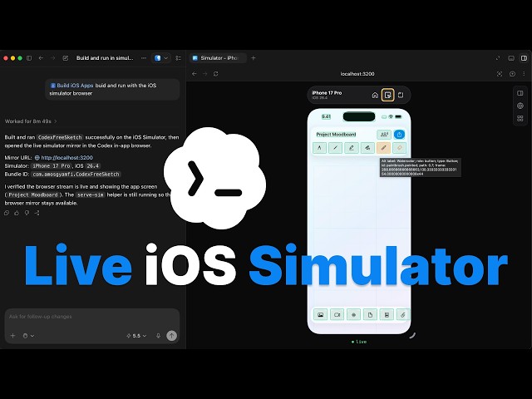Open the http://localhost:3200 mirror link
532x399 pixels.
tap(63, 157)
